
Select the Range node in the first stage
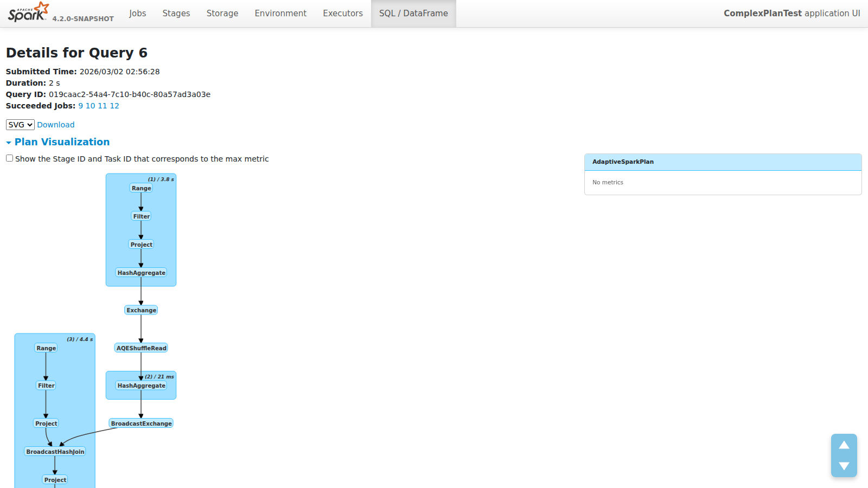point(141,188)
